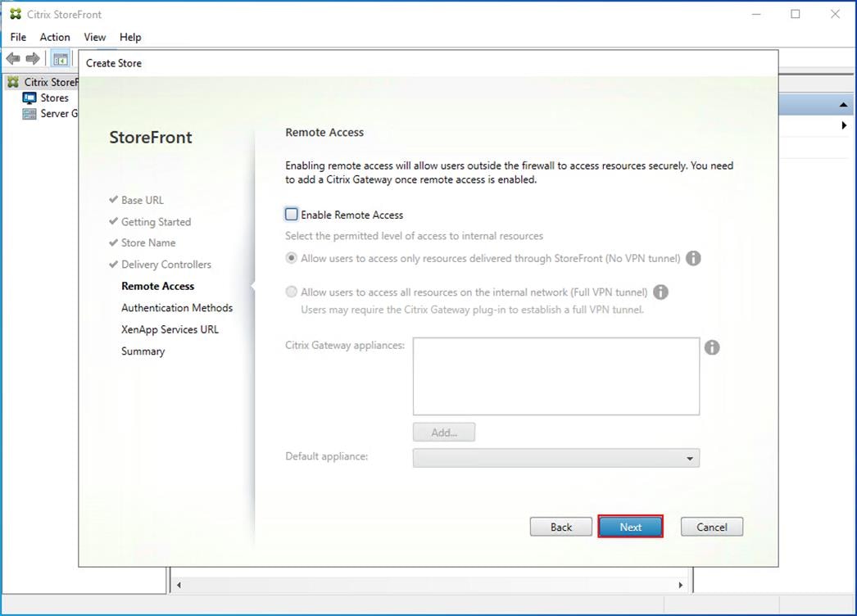Click the Next button
The height and width of the screenshot is (616, 857).
(x=630, y=527)
